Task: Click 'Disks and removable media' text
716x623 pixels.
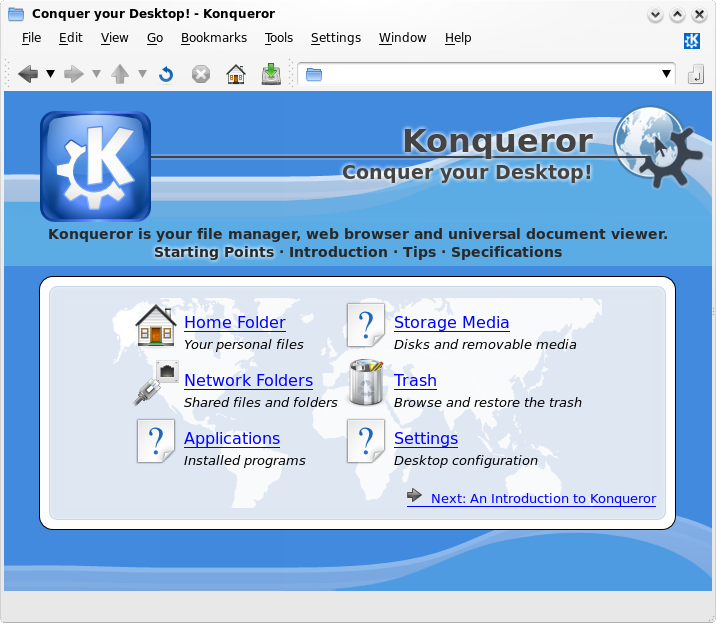Action: point(485,344)
